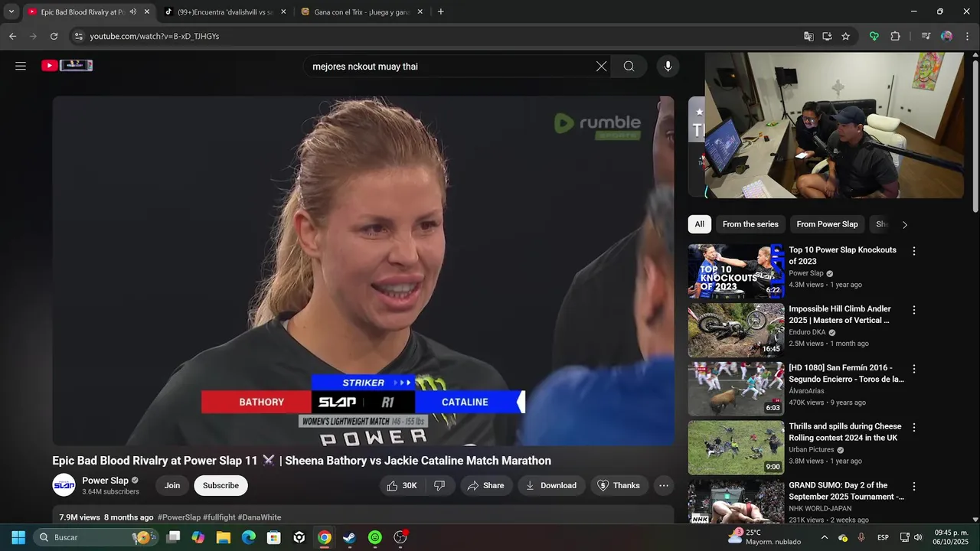
Task: Open a new browser tab with plus
Action: (440, 11)
